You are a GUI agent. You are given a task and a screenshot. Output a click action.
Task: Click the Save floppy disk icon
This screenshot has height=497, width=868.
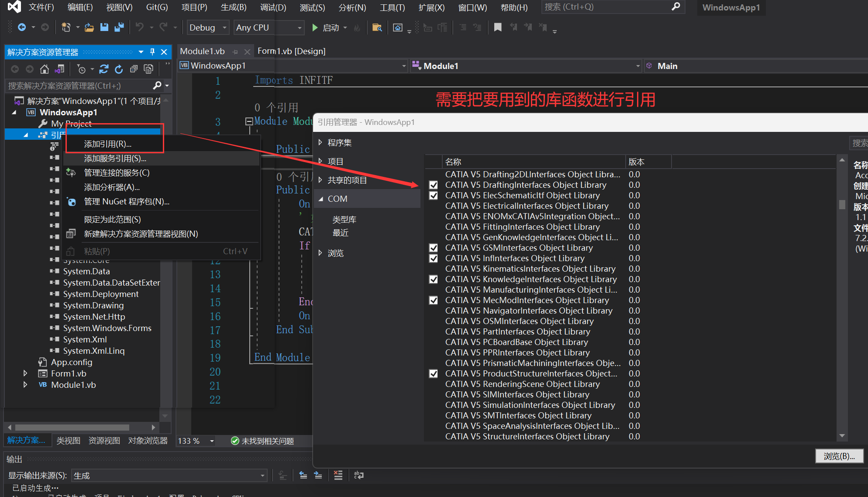pyautogui.click(x=104, y=28)
